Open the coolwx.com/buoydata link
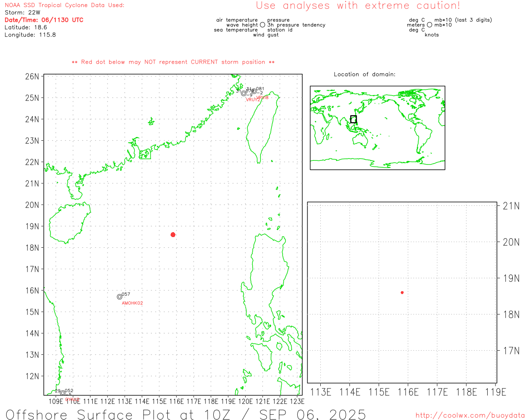This screenshot has height=420, width=525. [x=470, y=415]
